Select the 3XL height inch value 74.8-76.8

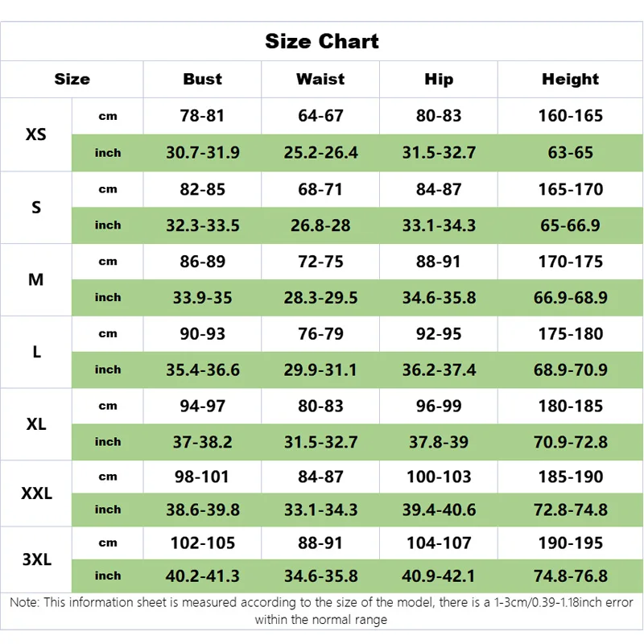570,576
